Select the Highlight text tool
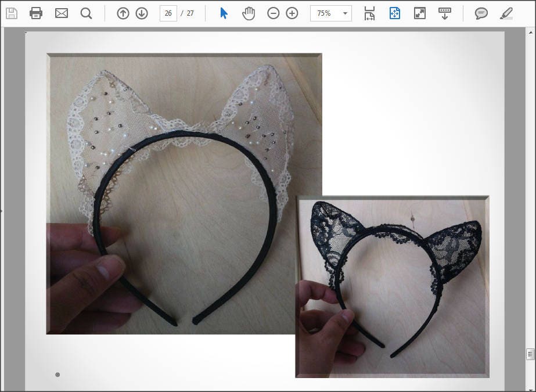This screenshot has height=392, width=536. pyautogui.click(x=506, y=13)
